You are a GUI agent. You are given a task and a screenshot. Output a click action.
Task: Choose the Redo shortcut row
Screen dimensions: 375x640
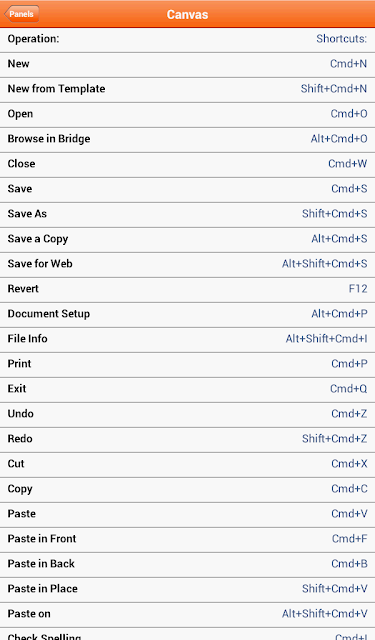(187, 440)
